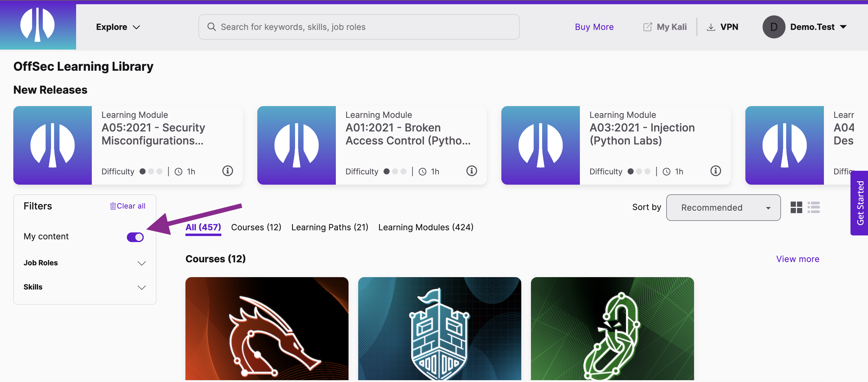Click the Buy More link
The height and width of the screenshot is (382, 868).
[x=594, y=27]
